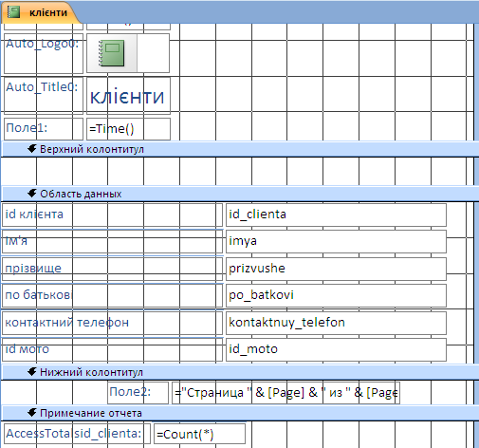Click the id_clienta field box

(x=336, y=215)
